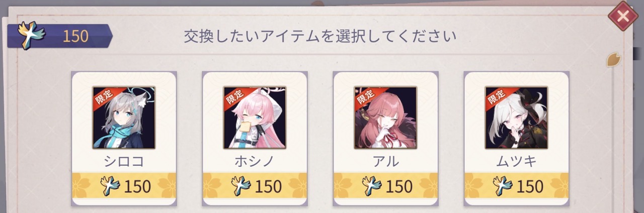The height and width of the screenshot is (213, 644).
Task: Select the ホシノ character portrait
Action: 255,118
